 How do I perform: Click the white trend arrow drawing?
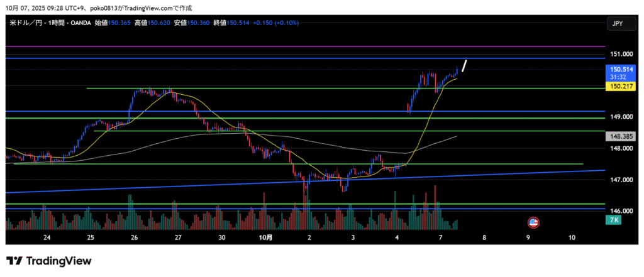[464, 66]
